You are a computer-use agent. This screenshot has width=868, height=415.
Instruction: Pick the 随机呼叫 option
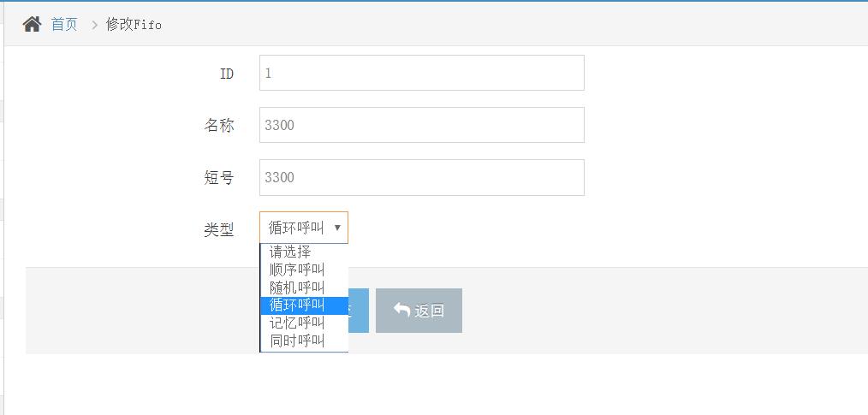297,288
